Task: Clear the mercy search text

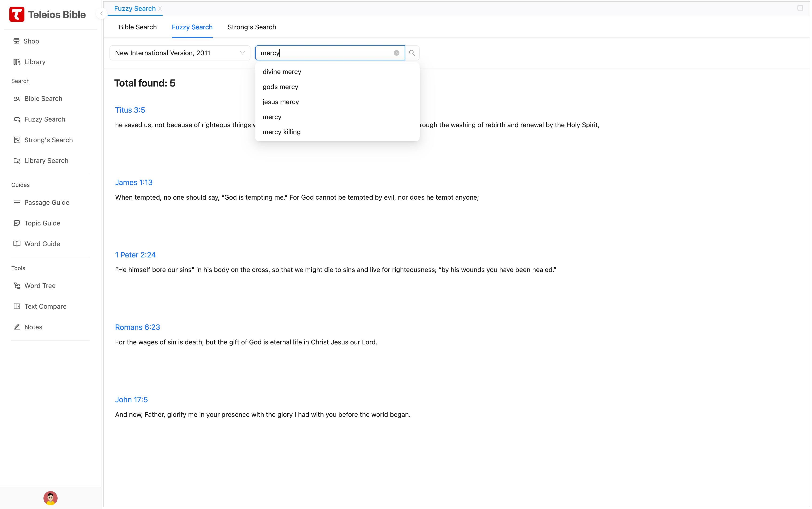Action: (397, 53)
